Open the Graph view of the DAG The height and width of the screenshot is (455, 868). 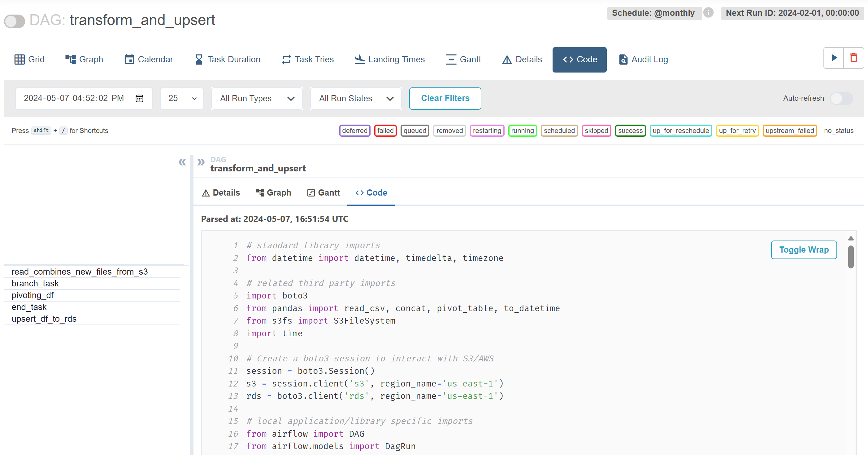pos(84,60)
